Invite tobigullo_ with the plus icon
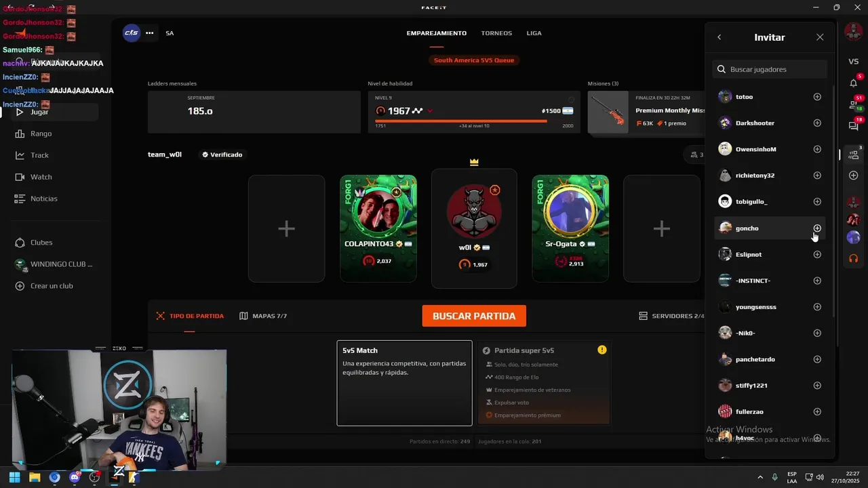 tap(817, 202)
